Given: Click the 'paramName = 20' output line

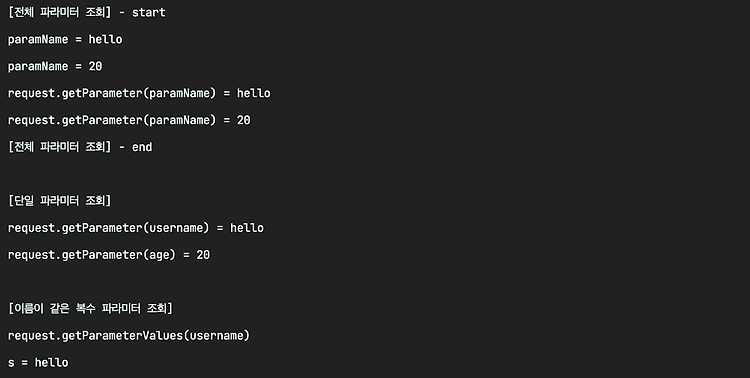Looking at the screenshot, I should click(x=55, y=66).
